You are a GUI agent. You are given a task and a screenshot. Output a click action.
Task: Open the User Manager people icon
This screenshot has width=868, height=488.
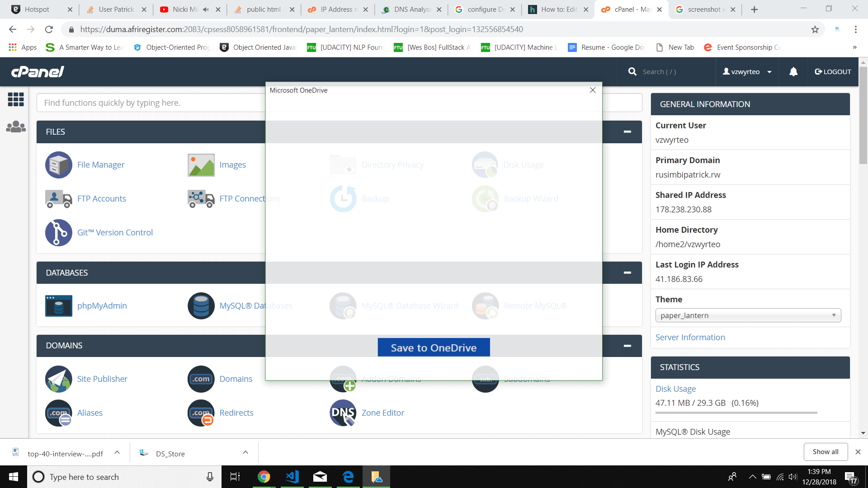tap(16, 127)
